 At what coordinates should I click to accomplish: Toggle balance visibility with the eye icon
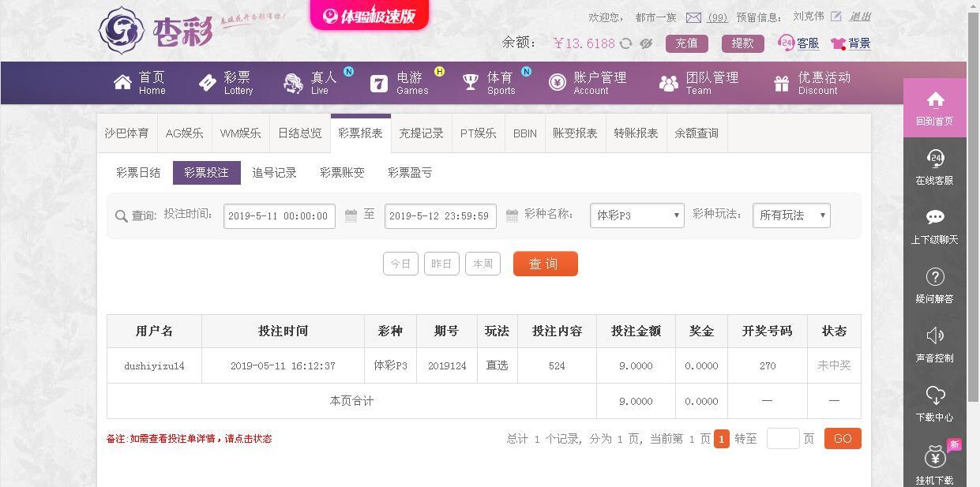click(x=645, y=44)
